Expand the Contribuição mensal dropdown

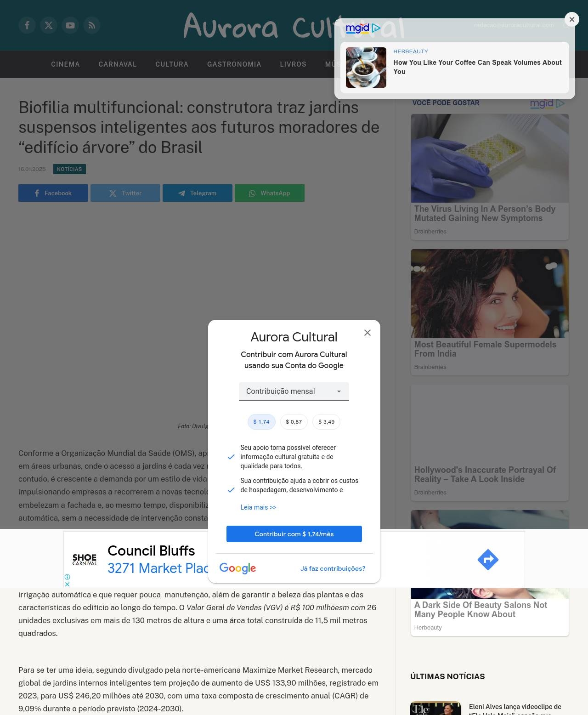[294, 392]
